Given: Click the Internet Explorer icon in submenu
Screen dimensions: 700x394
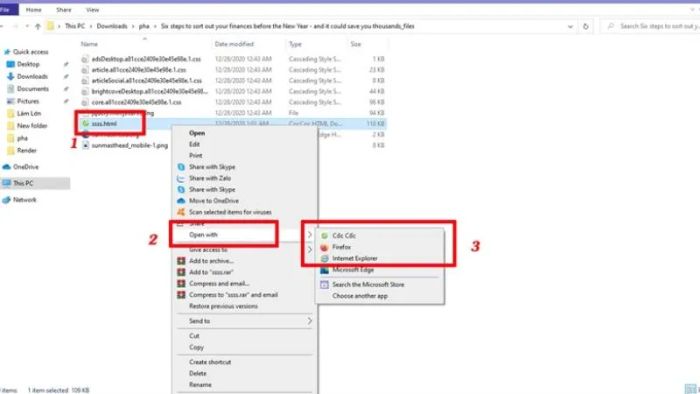Looking at the screenshot, I should pos(325,258).
